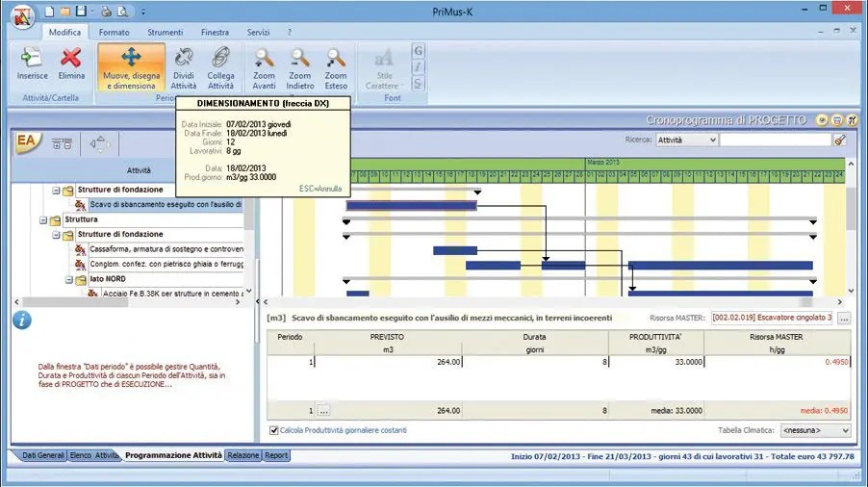The height and width of the screenshot is (487, 868).
Task: Open print preview from quick access toolbar
Action: point(122,12)
